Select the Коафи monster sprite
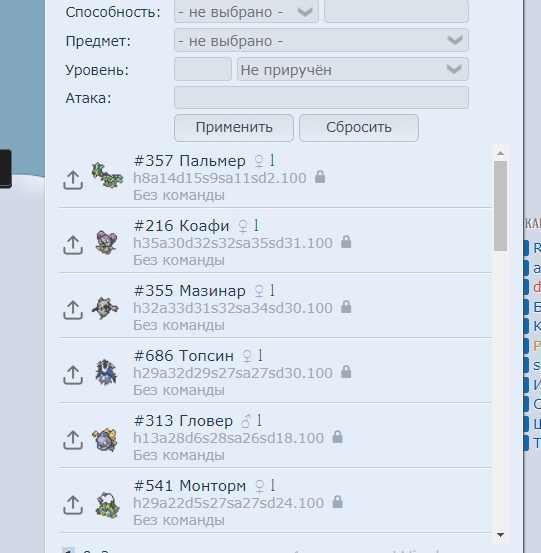 pyautogui.click(x=107, y=242)
